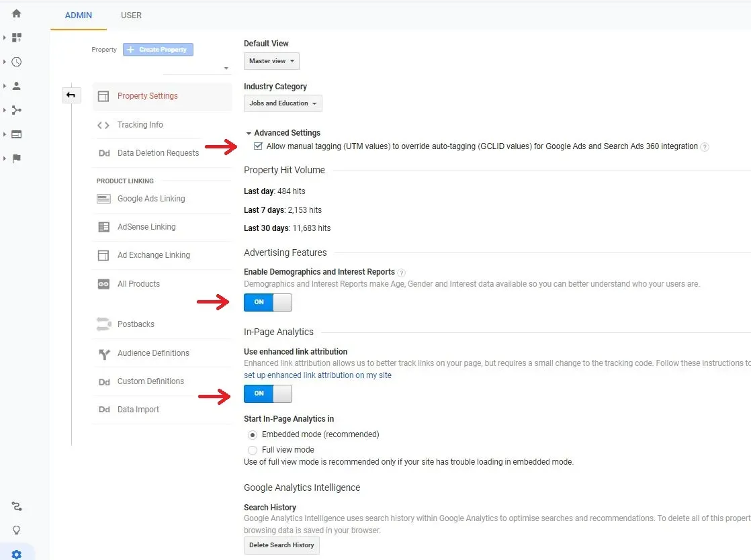Viewport: 751px width, 560px height.
Task: Open Google Ads Linking menu item
Action: point(162,199)
